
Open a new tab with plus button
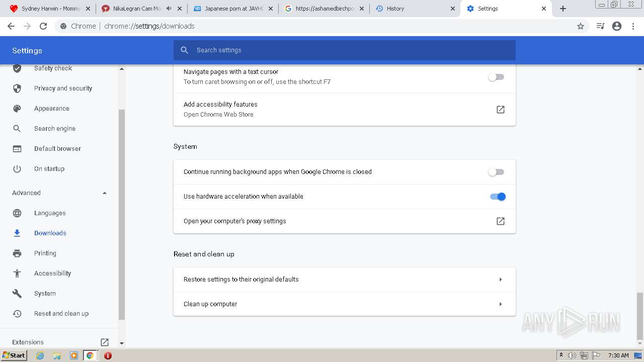[x=563, y=9]
